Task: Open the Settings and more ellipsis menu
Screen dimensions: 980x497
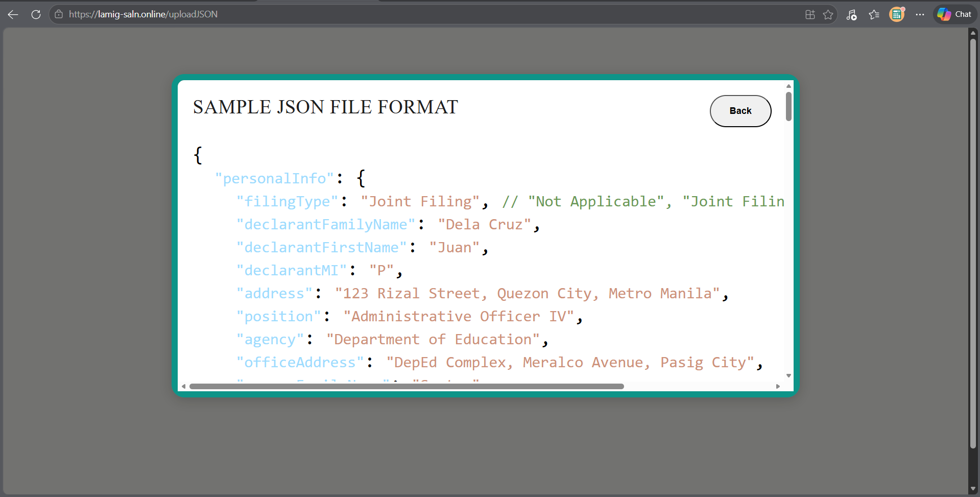Action: point(920,14)
